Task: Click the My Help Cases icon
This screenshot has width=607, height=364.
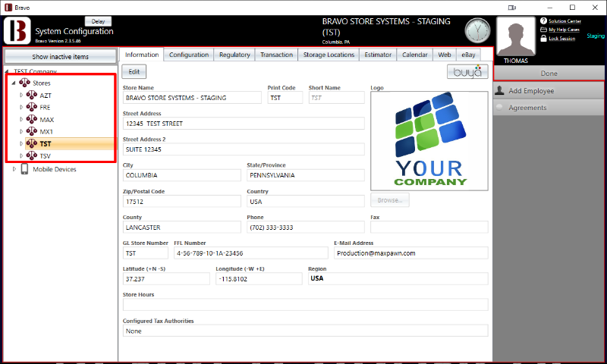Action: pos(543,30)
